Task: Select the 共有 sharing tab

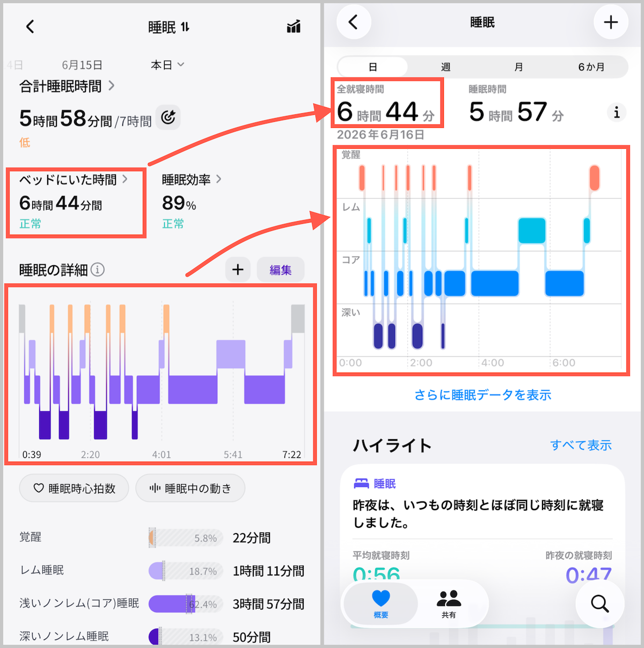Action: coord(449,603)
